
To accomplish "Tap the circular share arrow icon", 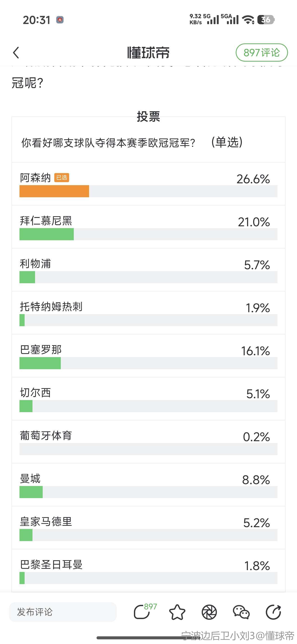I will 273,612.
